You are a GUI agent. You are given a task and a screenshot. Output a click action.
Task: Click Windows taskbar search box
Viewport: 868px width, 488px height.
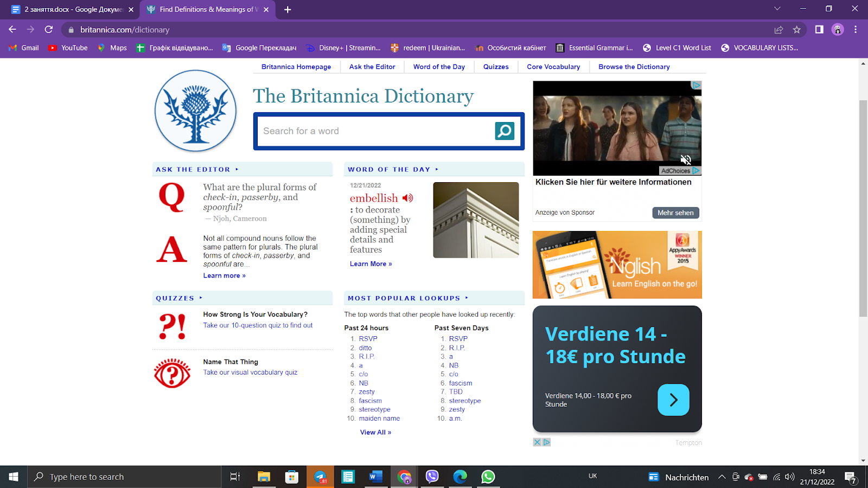pyautogui.click(x=125, y=477)
